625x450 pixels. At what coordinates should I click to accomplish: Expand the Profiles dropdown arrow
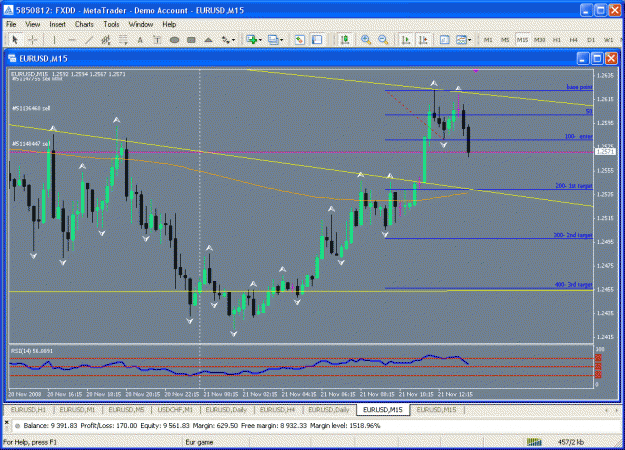281,40
